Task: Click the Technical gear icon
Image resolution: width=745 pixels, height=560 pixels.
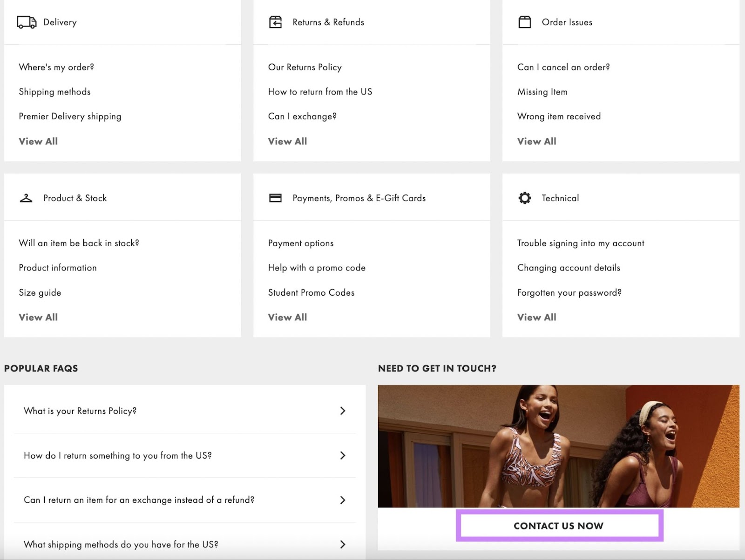Action: tap(525, 197)
